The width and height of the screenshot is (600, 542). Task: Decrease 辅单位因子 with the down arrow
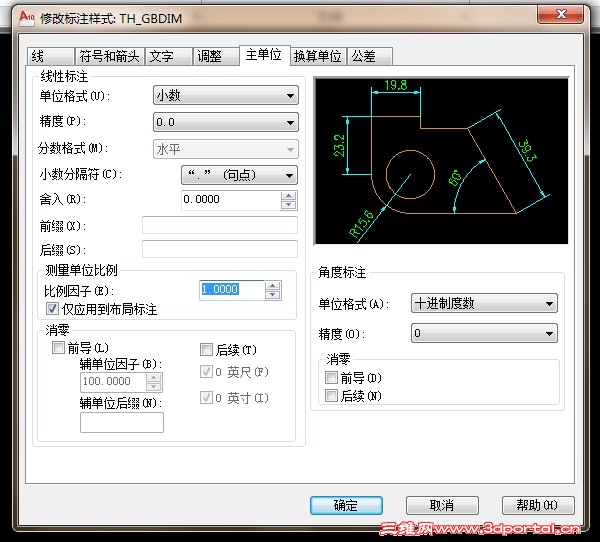(154, 387)
